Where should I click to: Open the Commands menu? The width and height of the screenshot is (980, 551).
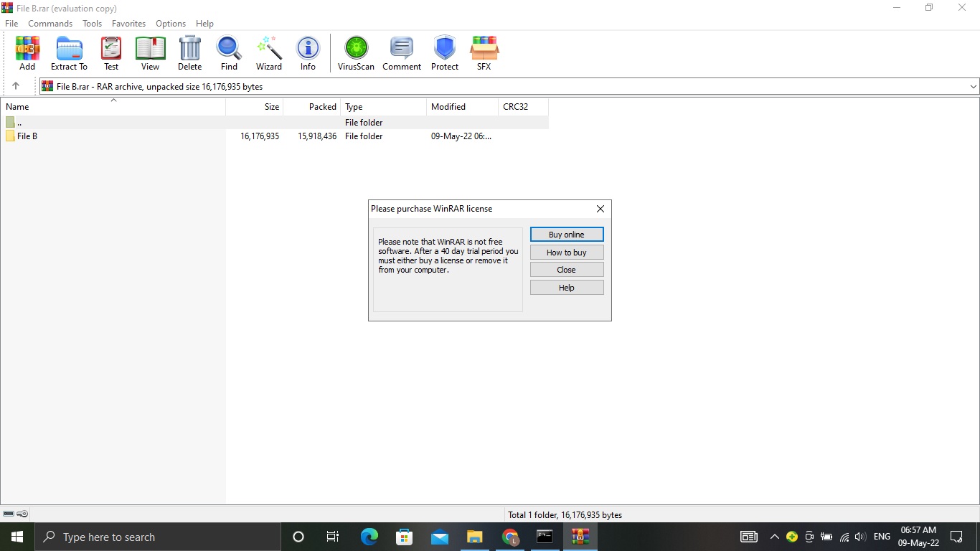click(x=50, y=23)
